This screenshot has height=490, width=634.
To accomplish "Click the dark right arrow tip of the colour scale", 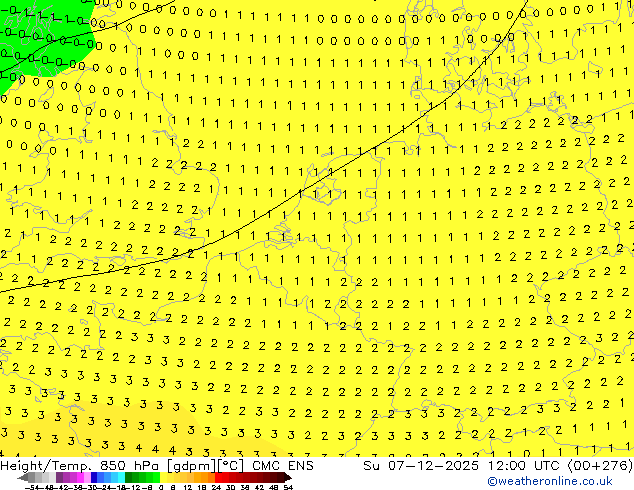I will [x=289, y=477].
